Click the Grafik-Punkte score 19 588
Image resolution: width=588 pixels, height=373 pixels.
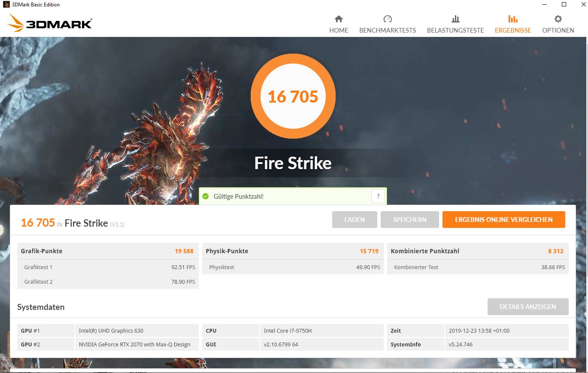[x=184, y=251]
